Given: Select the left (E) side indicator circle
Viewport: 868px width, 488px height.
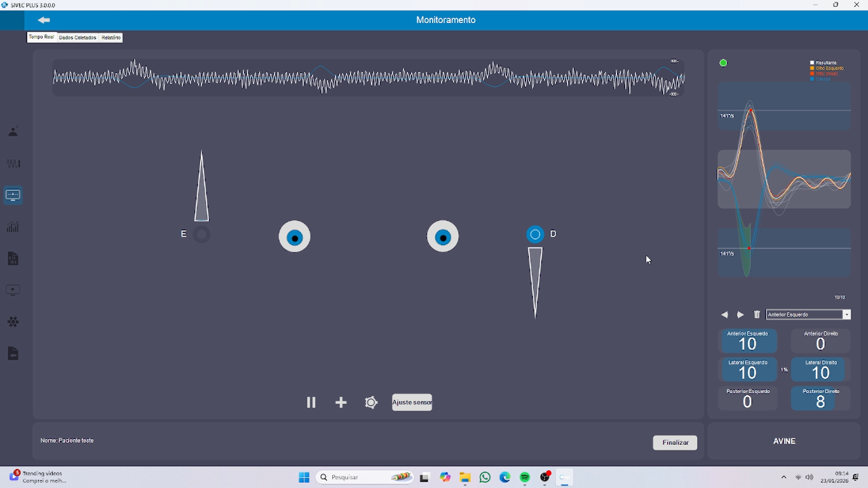Looking at the screenshot, I should [201, 234].
